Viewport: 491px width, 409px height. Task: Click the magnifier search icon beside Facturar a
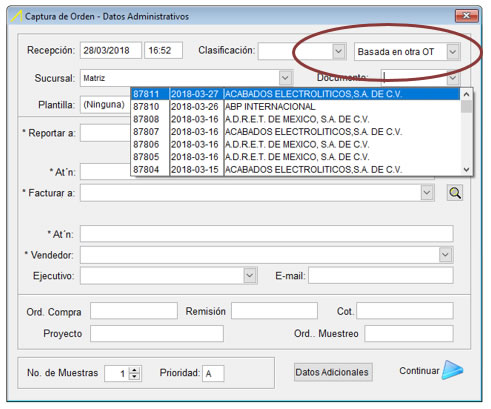coord(455,193)
